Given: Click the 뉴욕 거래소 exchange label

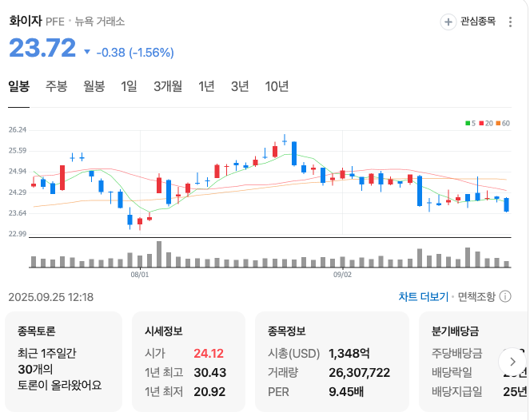Looking at the screenshot, I should click(x=99, y=22).
